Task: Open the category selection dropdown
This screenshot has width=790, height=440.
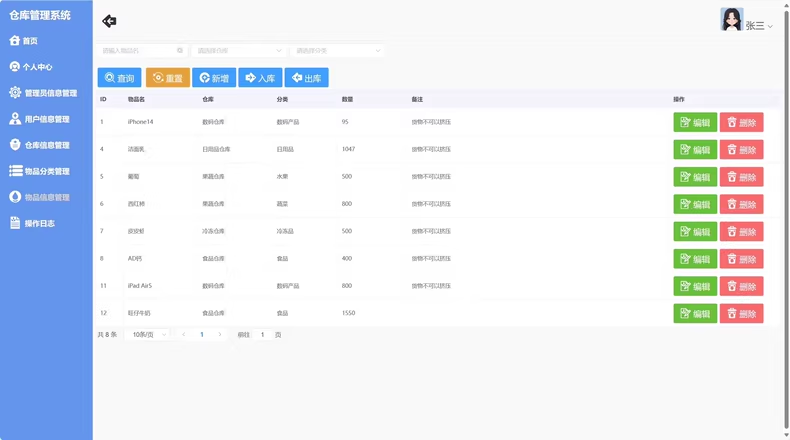Action: [x=336, y=50]
